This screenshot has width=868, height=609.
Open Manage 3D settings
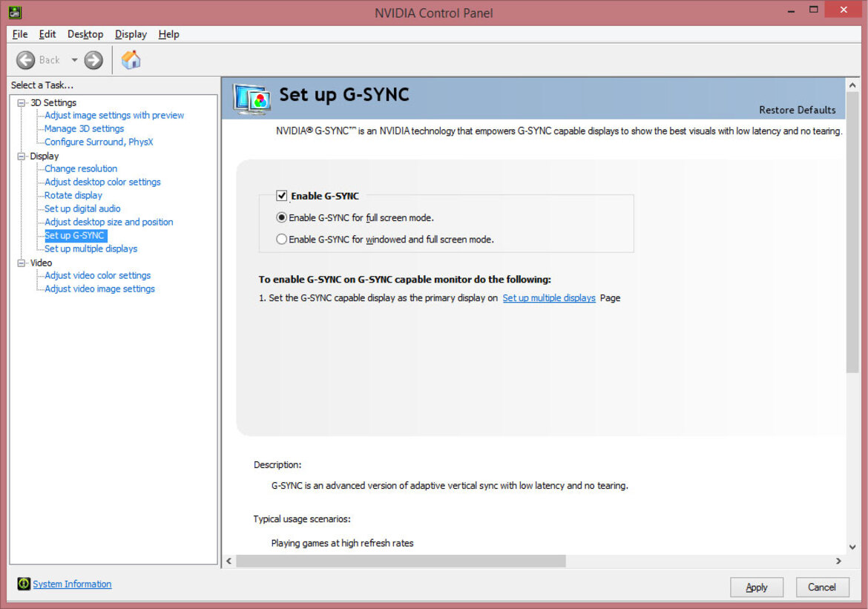[84, 128]
